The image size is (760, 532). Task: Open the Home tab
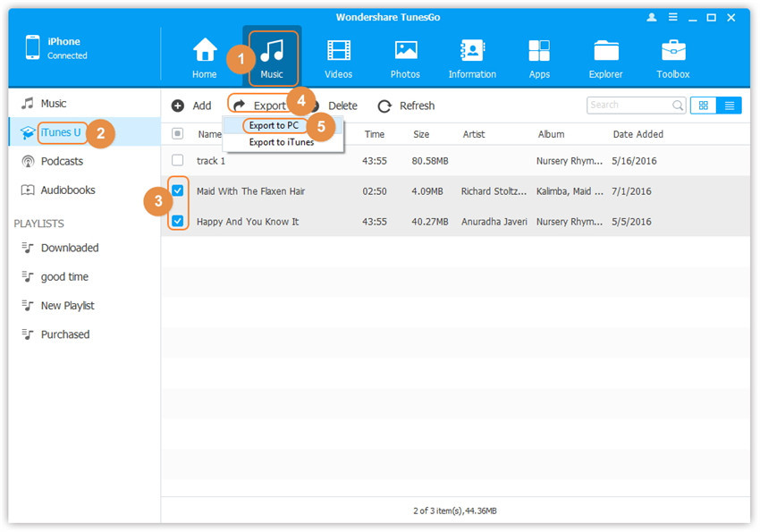tap(205, 57)
